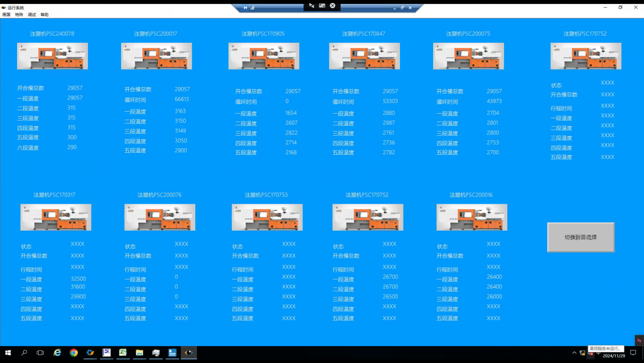Click the 切换到回流焊 button
The image size is (644, 363).
point(581,237)
